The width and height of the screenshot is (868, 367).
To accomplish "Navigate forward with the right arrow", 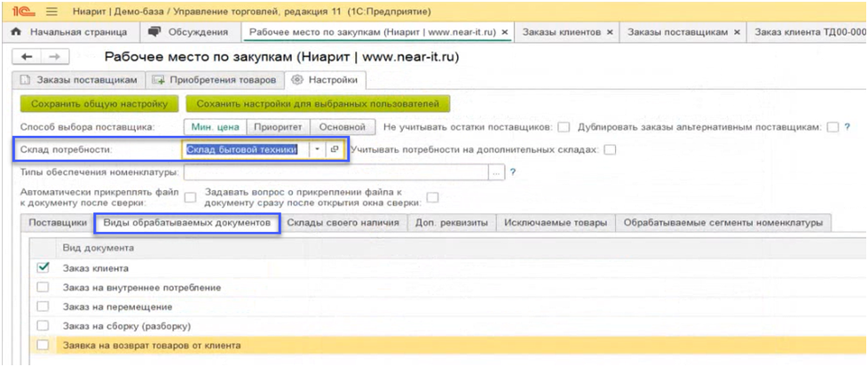I will [54, 57].
